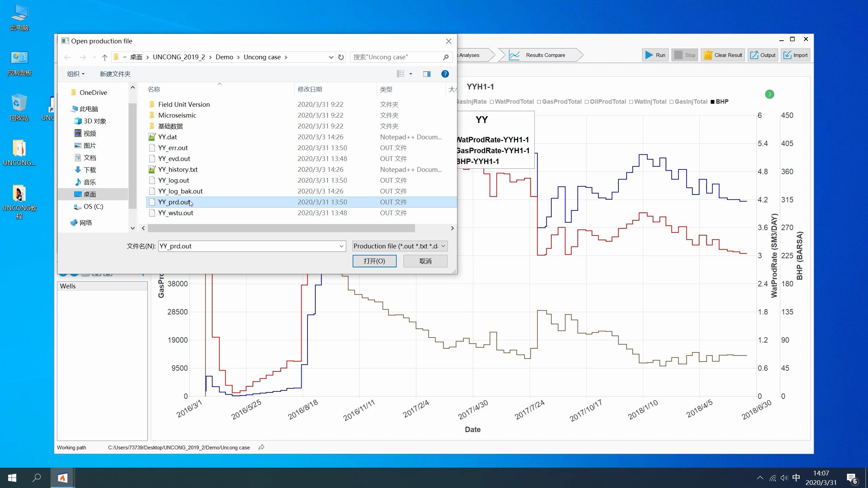Click Clear Result trash icon button
868x488 pixels.
click(723, 55)
